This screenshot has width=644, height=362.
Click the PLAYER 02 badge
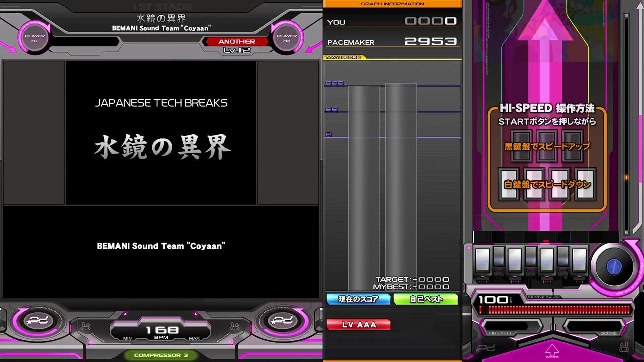pyautogui.click(x=287, y=38)
